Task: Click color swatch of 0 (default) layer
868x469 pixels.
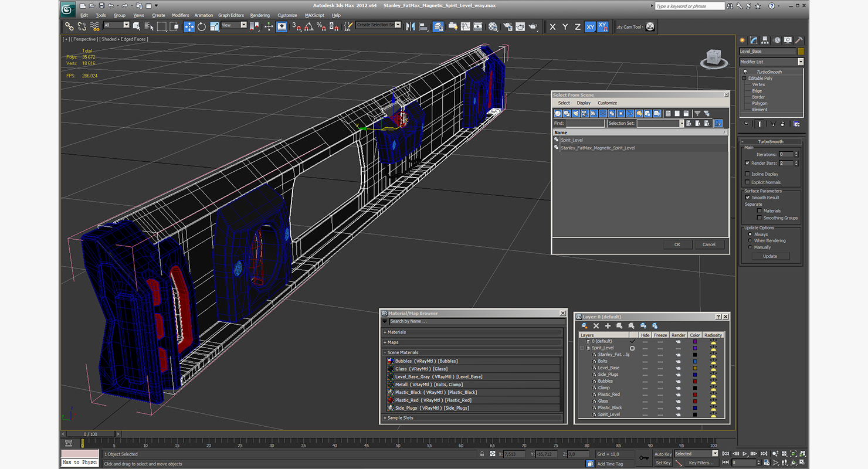Action: pos(695,341)
